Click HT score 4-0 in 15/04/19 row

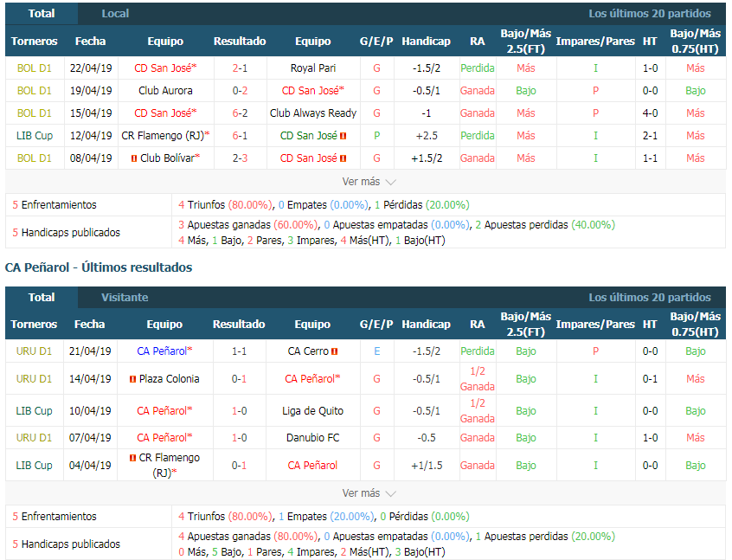pyautogui.click(x=651, y=113)
